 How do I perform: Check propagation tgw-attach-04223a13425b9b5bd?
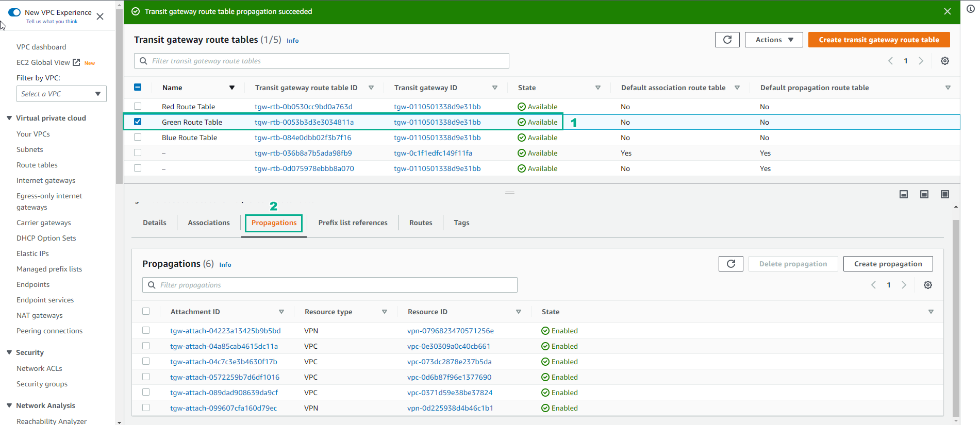coord(146,330)
